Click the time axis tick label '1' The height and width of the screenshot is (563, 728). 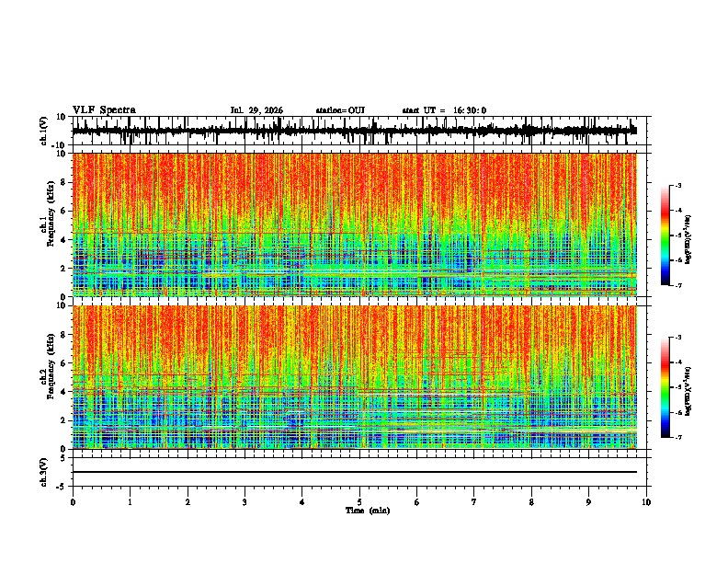pyautogui.click(x=130, y=502)
